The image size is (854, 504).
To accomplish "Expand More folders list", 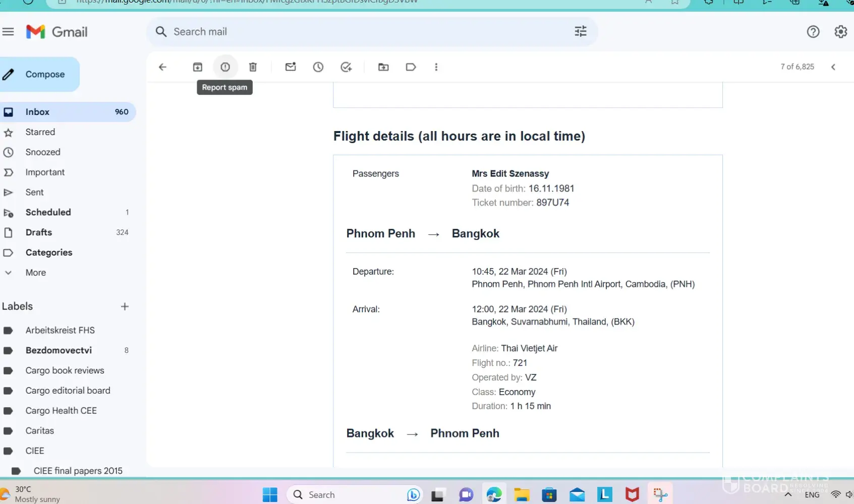I will point(67,273).
